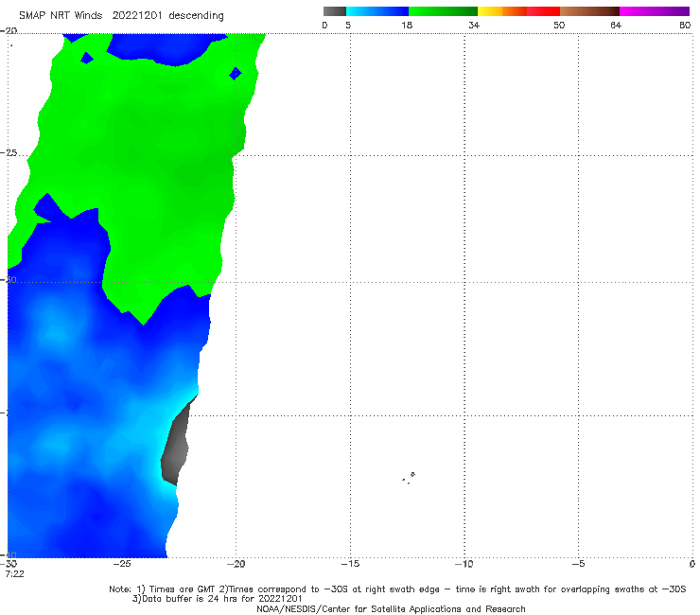Click the "-25" longitude label on bottom axis
The image size is (700, 615).
(122, 564)
